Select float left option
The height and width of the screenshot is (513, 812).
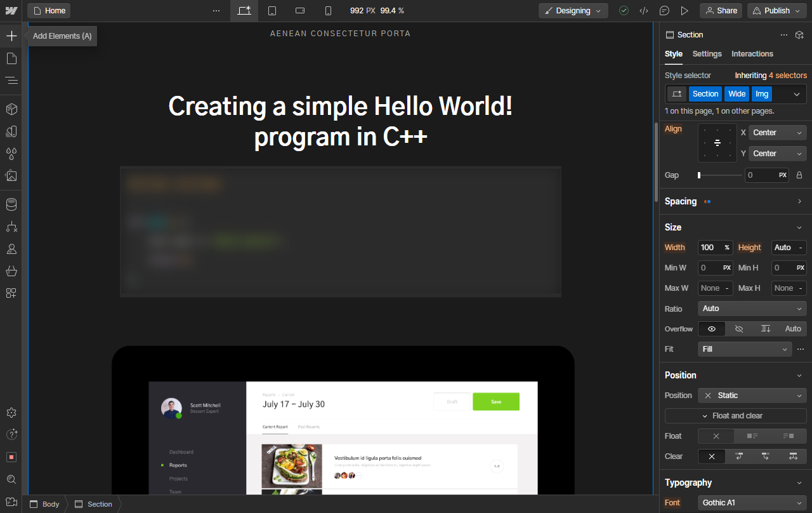[x=752, y=436]
